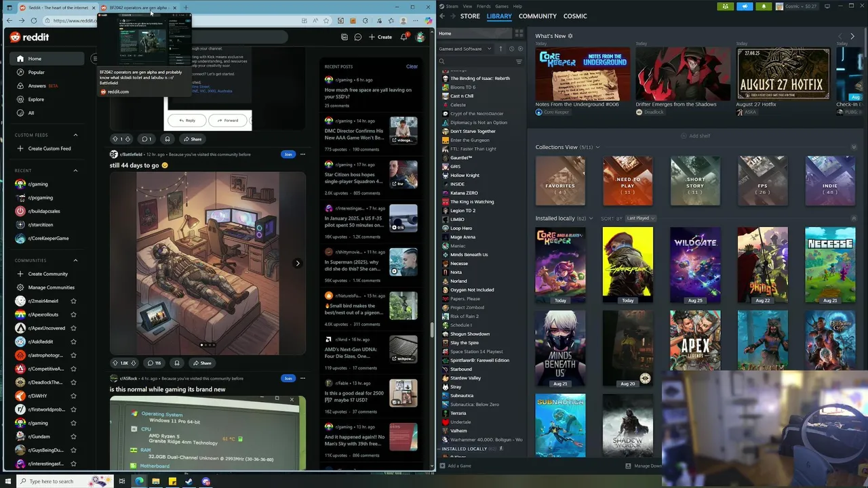The height and width of the screenshot is (488, 868).
Task: Open Last Played sort dropdown
Action: click(x=640, y=218)
